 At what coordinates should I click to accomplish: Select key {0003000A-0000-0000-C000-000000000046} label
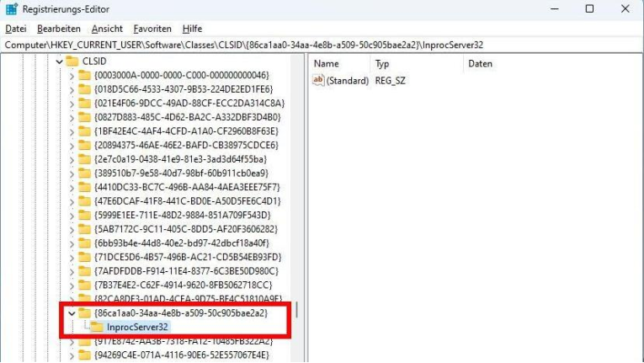pyautogui.click(x=182, y=75)
